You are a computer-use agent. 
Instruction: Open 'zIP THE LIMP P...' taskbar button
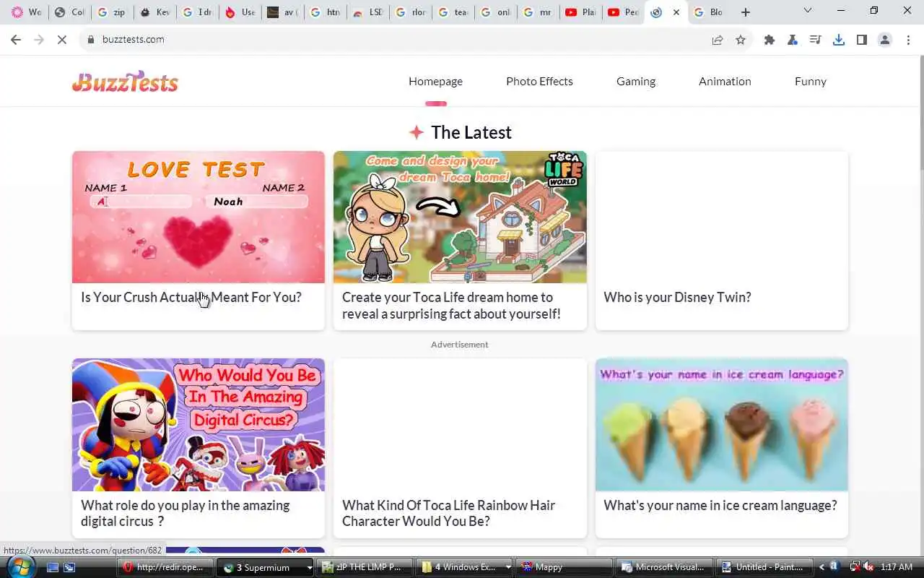click(x=365, y=567)
